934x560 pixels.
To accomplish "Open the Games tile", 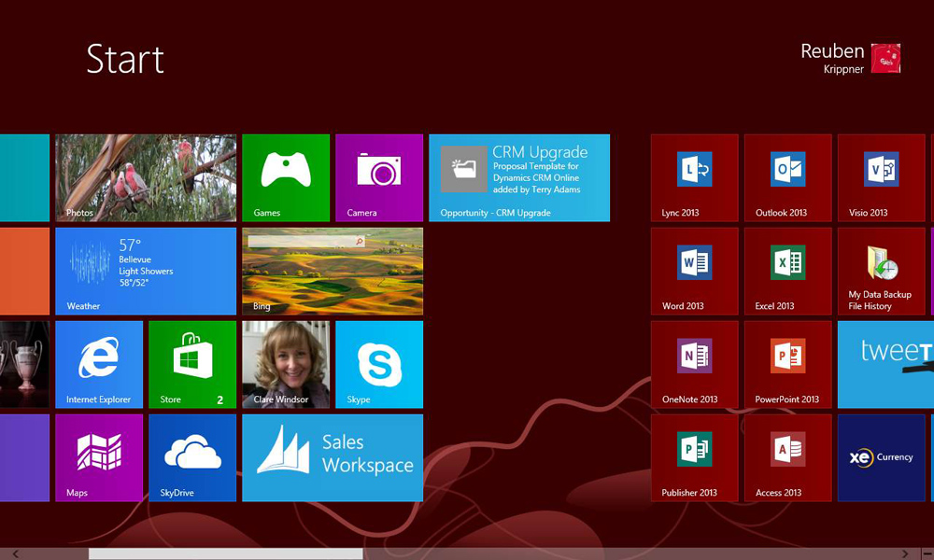I will [286, 177].
